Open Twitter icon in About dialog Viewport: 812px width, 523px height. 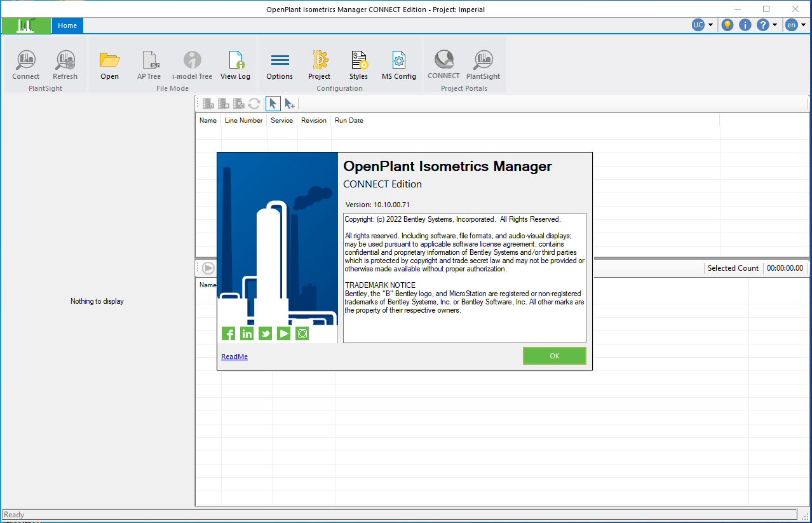point(265,334)
